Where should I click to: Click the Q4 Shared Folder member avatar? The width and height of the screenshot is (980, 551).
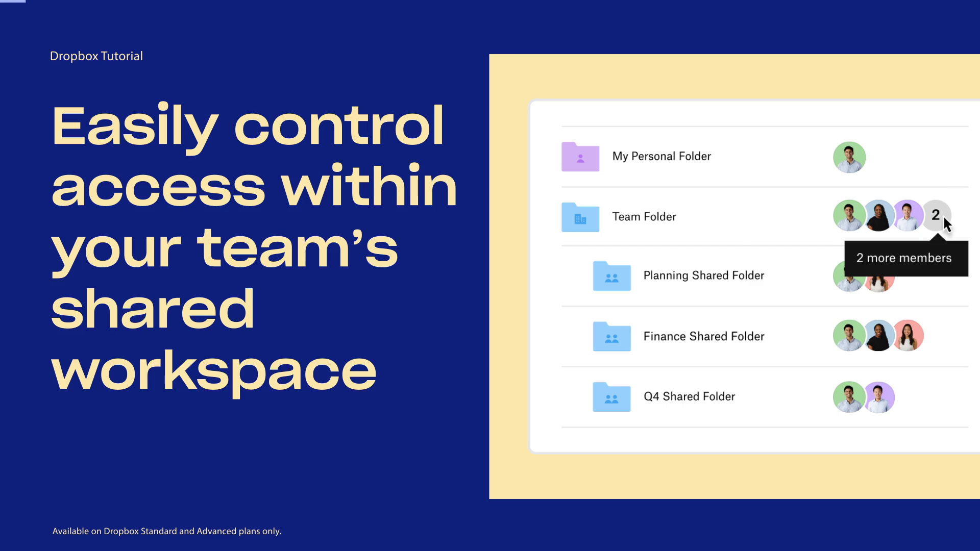pos(849,396)
